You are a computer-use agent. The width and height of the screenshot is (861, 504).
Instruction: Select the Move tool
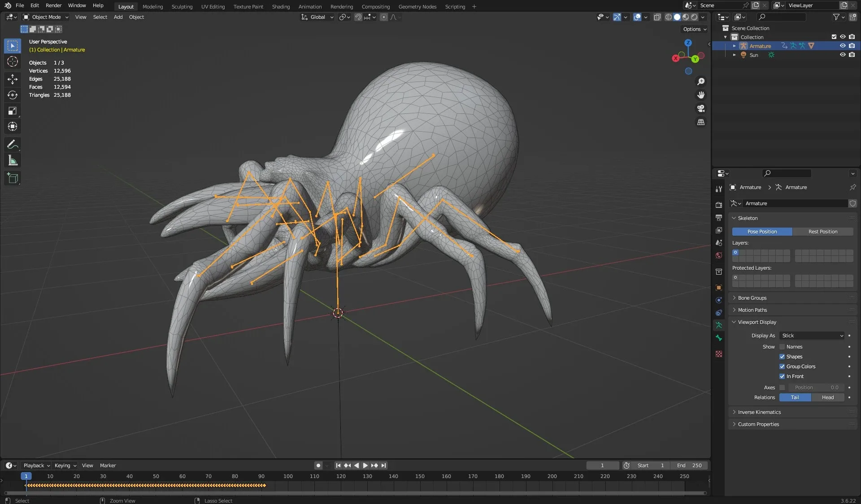[13, 79]
